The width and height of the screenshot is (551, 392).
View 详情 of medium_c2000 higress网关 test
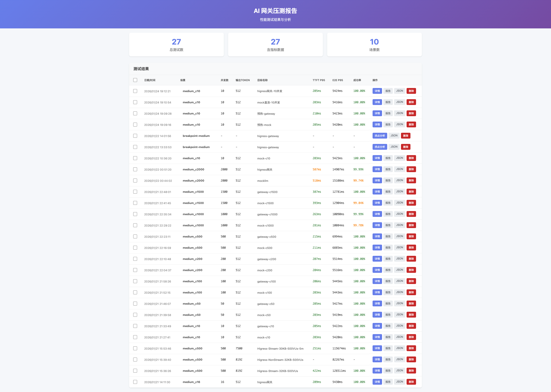tap(377, 169)
